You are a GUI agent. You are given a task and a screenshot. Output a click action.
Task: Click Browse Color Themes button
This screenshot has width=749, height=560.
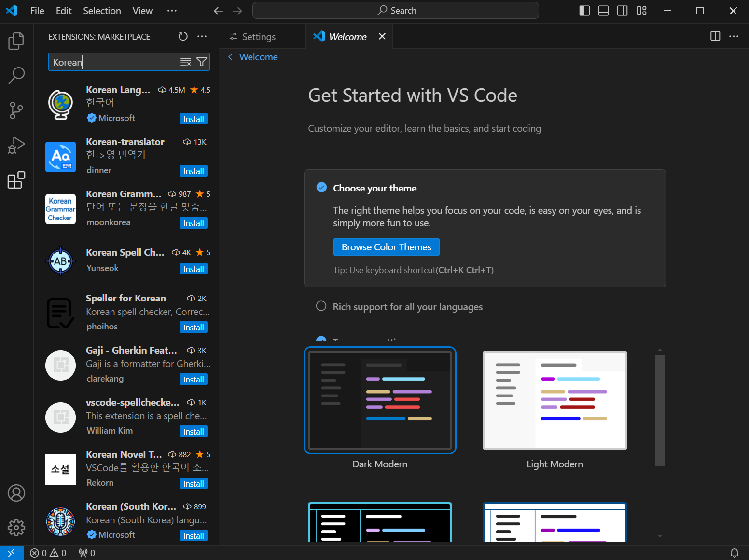pyautogui.click(x=387, y=247)
